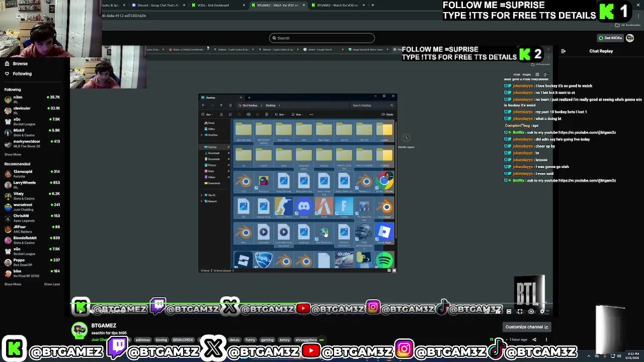Select the PUBG Battlegrounds shortcut icon
This screenshot has height=362, width=644.
pyautogui.click(x=364, y=235)
